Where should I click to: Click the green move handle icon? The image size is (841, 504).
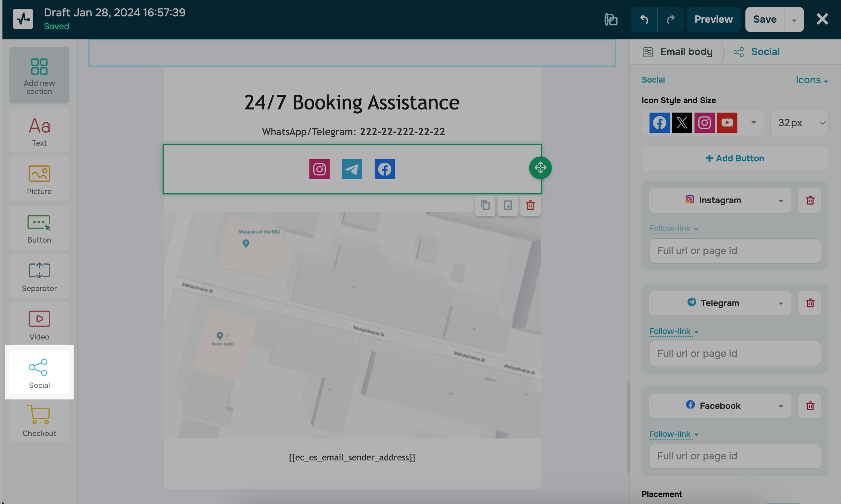(540, 168)
